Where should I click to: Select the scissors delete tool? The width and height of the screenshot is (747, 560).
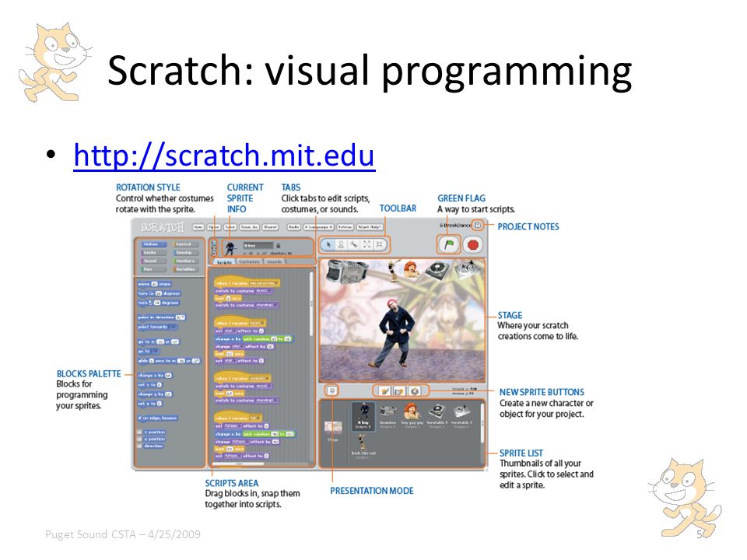click(354, 245)
